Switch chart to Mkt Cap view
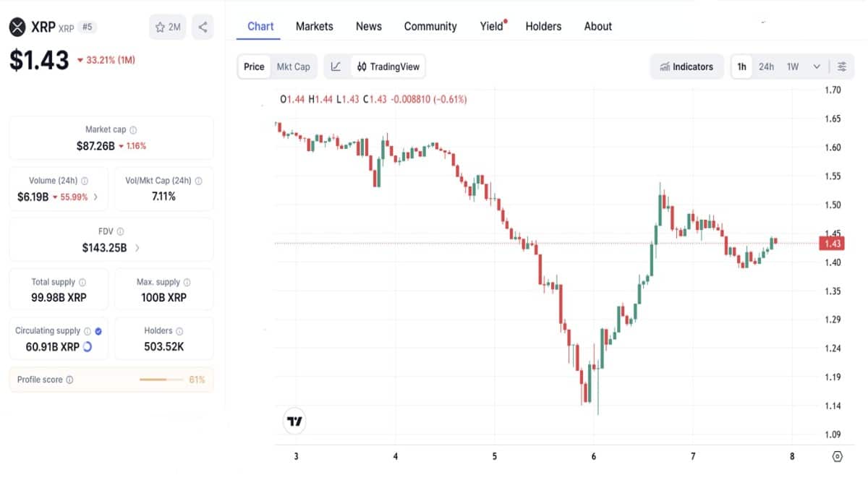Viewport: 868px width, 488px height. point(292,66)
